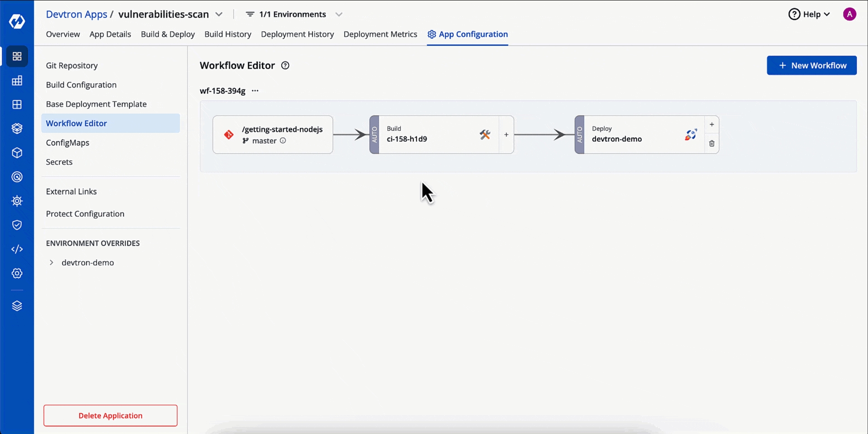Open the Build & Deploy tab
868x434 pixels.
point(168,34)
